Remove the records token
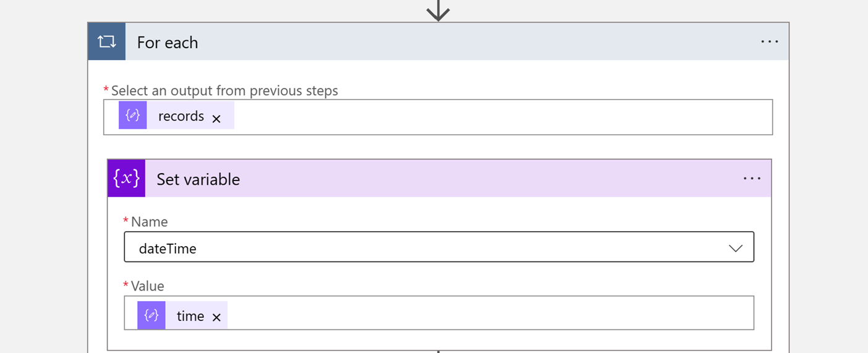 [x=216, y=119]
